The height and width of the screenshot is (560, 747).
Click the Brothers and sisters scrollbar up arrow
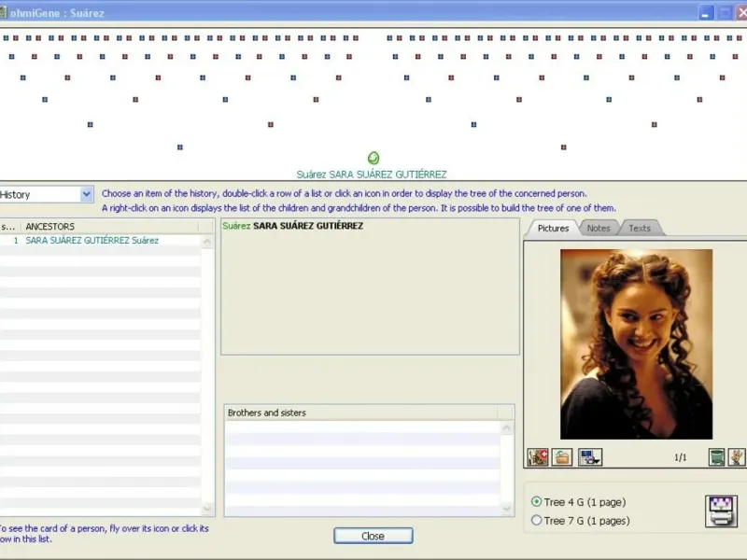coord(506,427)
